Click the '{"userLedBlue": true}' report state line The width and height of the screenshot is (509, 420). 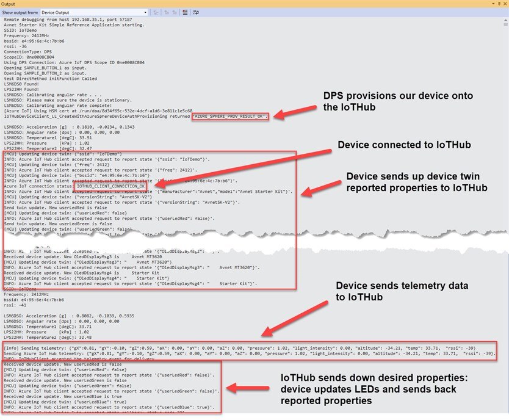(109, 407)
